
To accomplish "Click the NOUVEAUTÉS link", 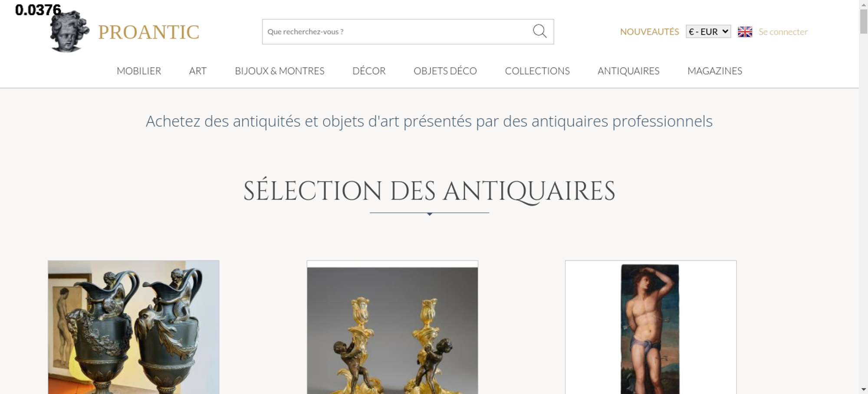I will coord(649,32).
